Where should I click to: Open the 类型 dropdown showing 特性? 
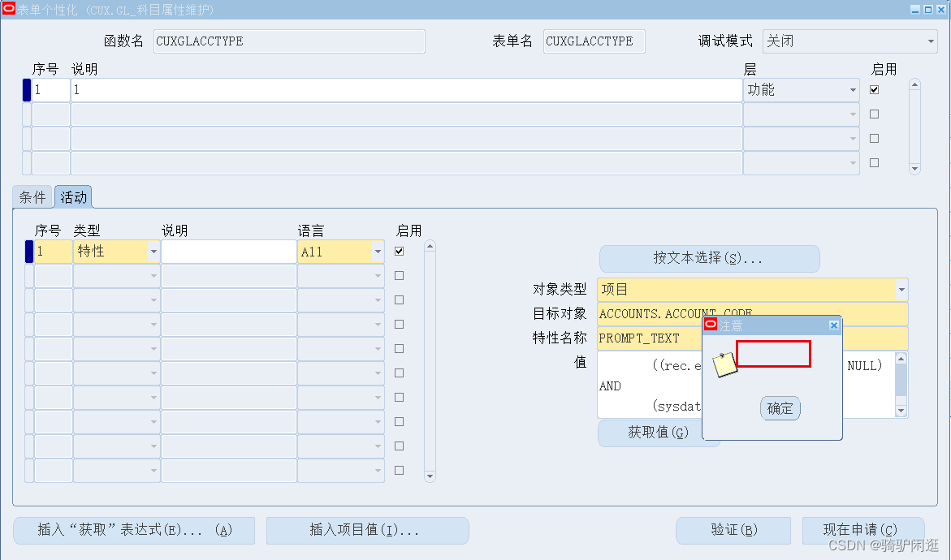(x=153, y=252)
